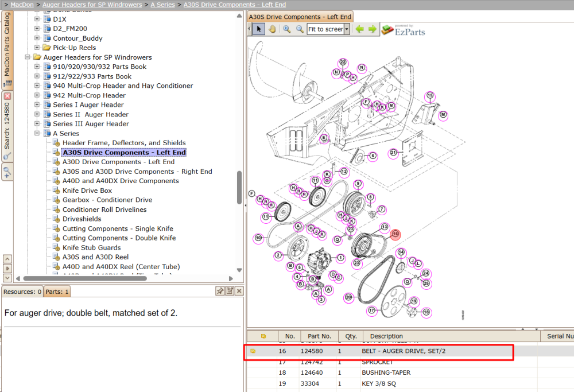Click the middle panel navigation button
Image resolution: width=574 pixels, height=392 pixels.
tap(7, 269)
